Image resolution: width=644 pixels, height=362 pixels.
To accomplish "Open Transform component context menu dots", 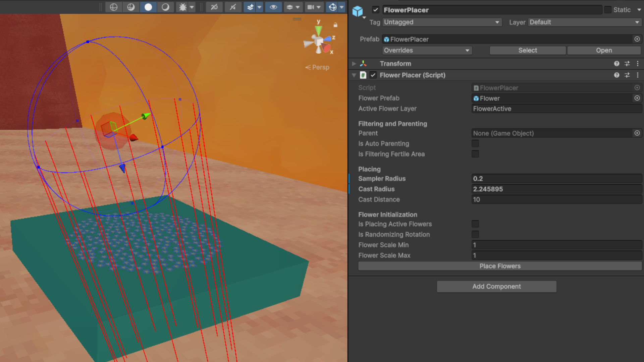I will 638,64.
